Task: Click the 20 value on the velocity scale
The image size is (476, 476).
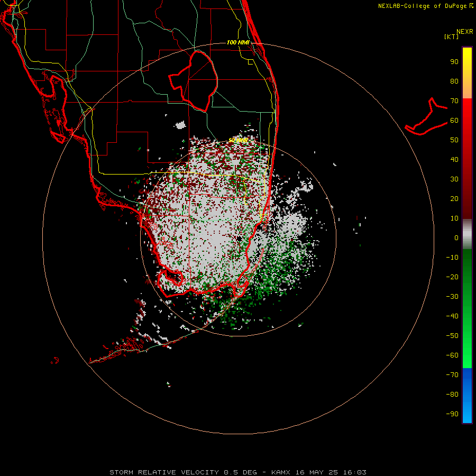Action: [454, 198]
